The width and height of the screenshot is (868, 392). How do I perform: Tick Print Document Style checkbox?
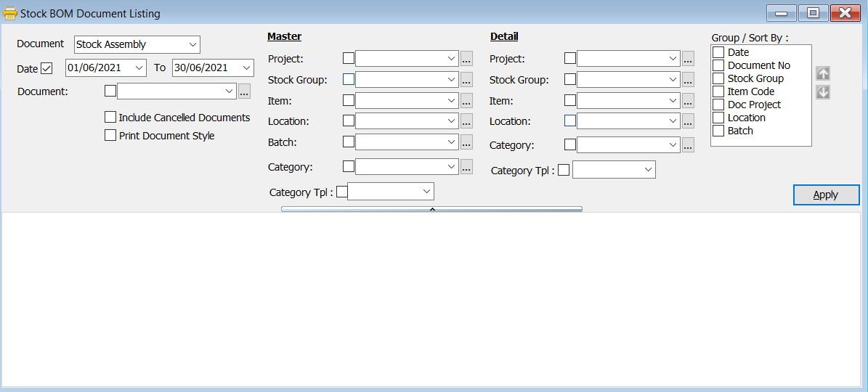point(110,135)
